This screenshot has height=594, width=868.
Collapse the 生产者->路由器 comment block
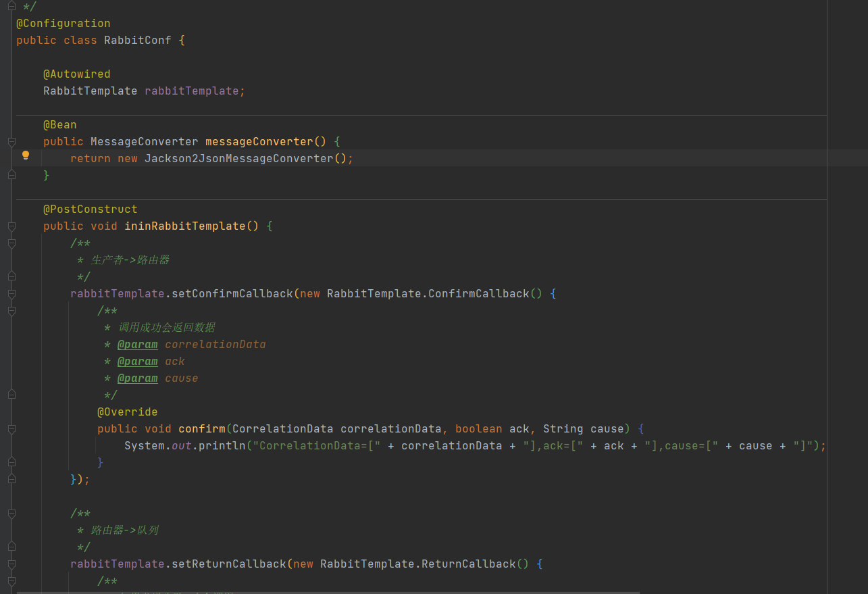coord(11,243)
